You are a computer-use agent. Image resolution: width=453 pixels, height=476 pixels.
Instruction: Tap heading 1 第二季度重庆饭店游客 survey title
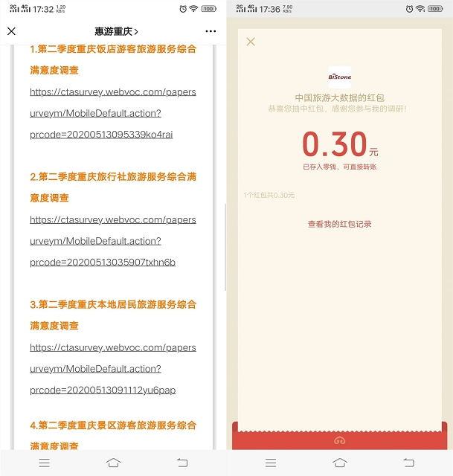point(113,59)
